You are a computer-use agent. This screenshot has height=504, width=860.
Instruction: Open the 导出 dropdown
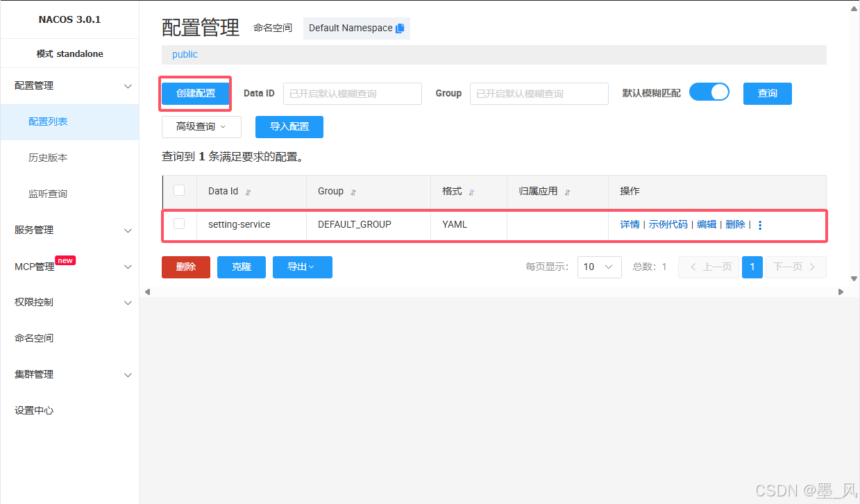(x=302, y=267)
